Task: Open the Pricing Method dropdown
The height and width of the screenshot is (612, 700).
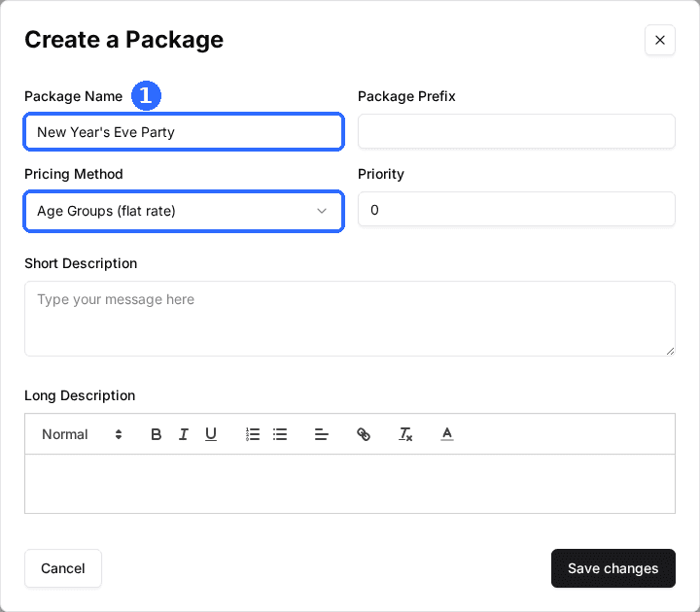Action: 184,211
